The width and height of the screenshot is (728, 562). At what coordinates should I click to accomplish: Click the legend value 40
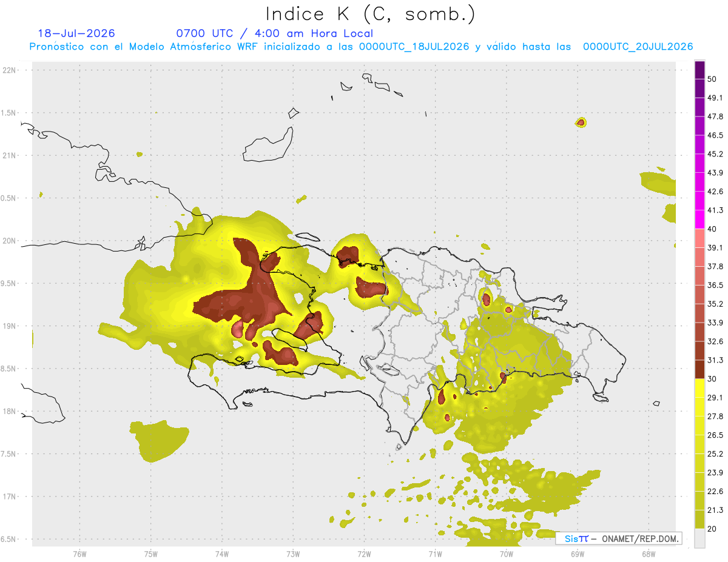click(713, 229)
